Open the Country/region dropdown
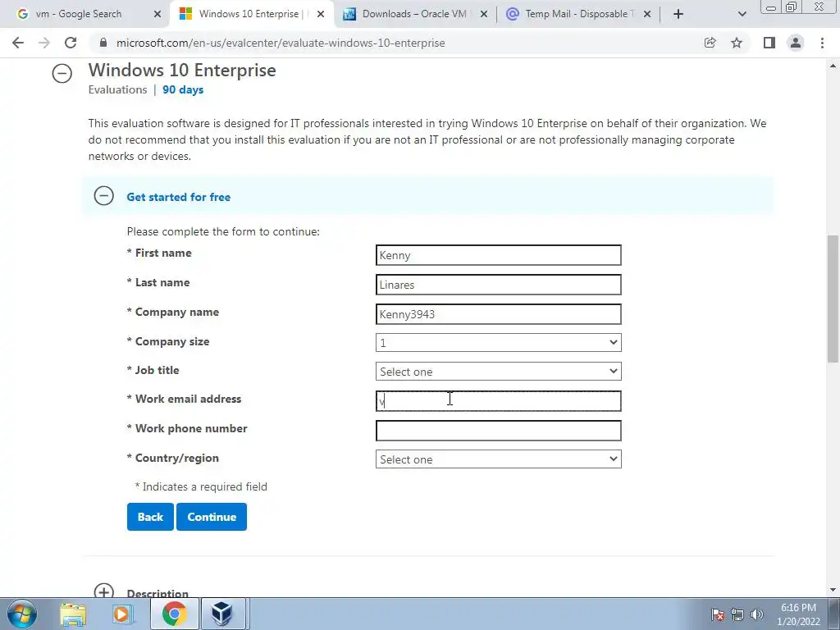The image size is (840, 630). 498,459
